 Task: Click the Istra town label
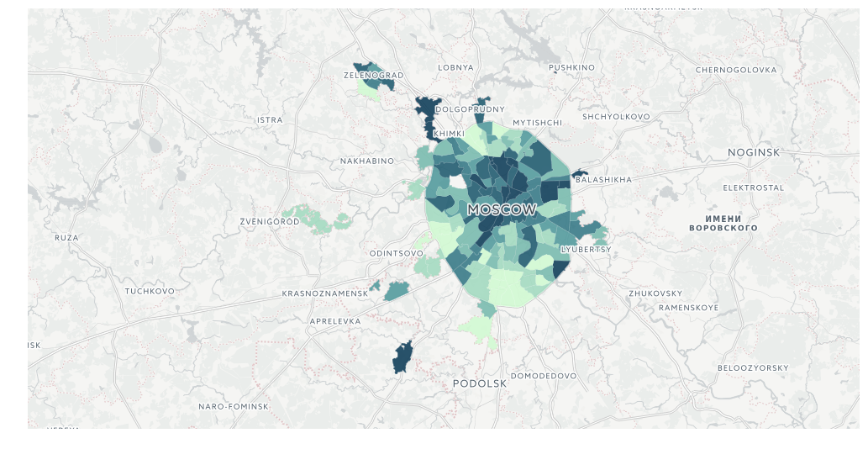pos(270,120)
